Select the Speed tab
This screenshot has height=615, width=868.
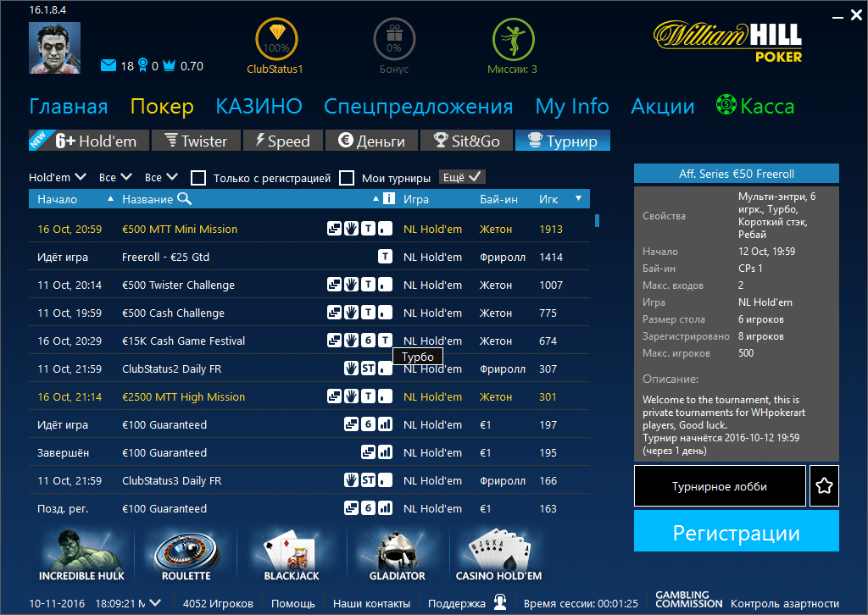283,141
